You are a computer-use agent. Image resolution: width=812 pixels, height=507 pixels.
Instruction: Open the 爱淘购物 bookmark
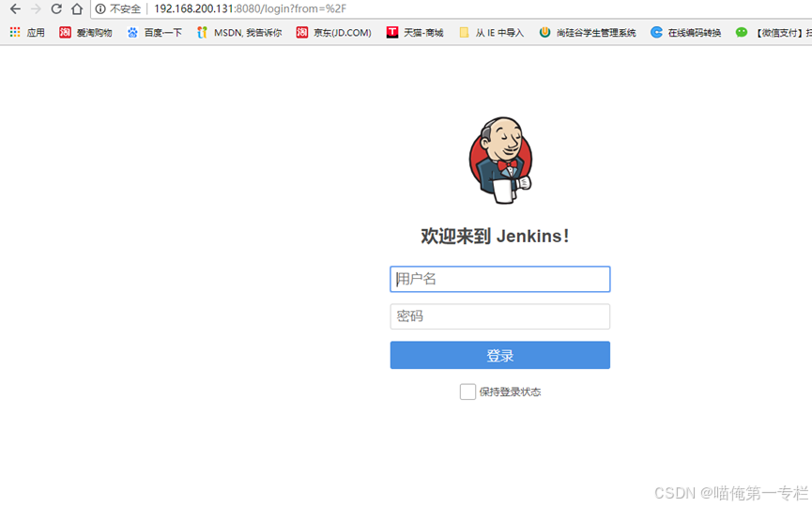(x=86, y=33)
